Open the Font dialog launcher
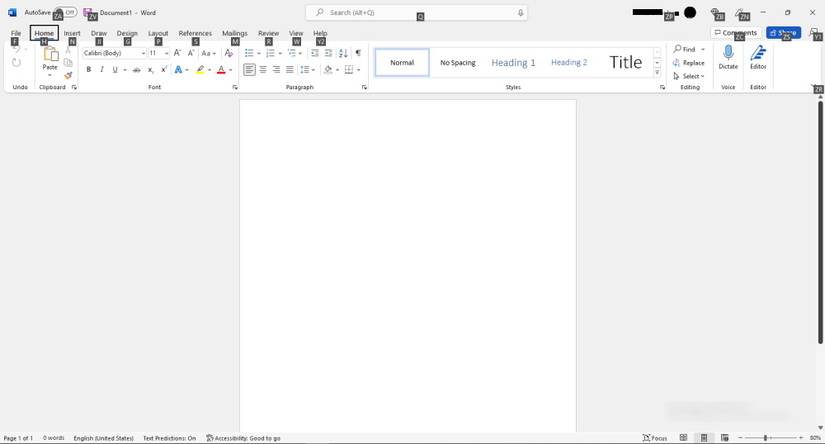Viewport: 825px width, 444px height. tap(235, 87)
